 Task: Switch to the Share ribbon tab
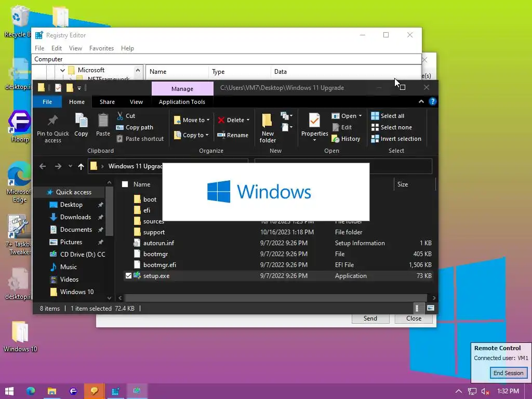click(x=107, y=102)
